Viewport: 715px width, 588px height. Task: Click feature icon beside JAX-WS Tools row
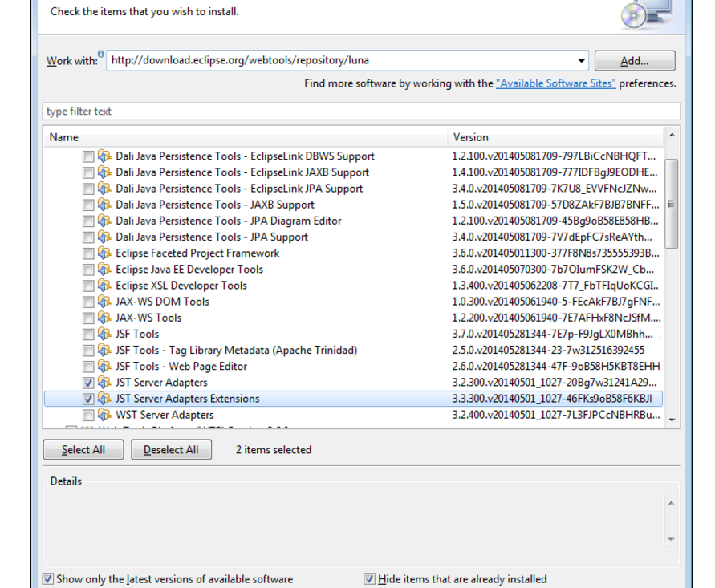(x=104, y=318)
